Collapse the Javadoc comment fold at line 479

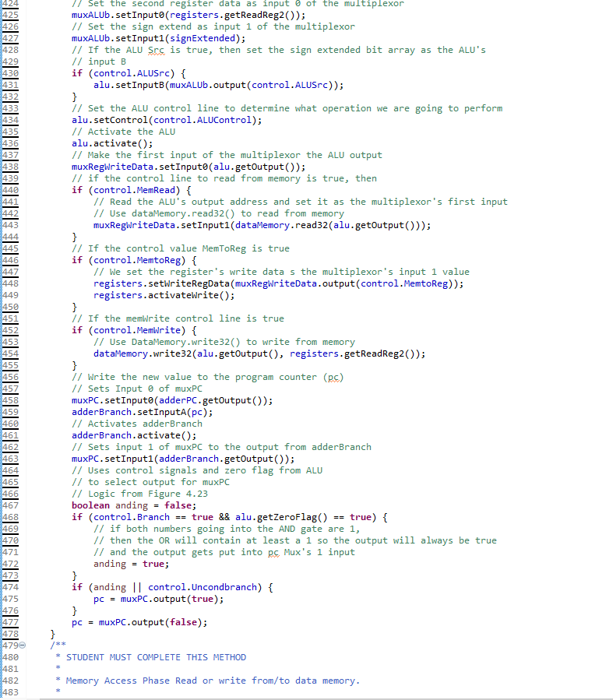(23, 645)
